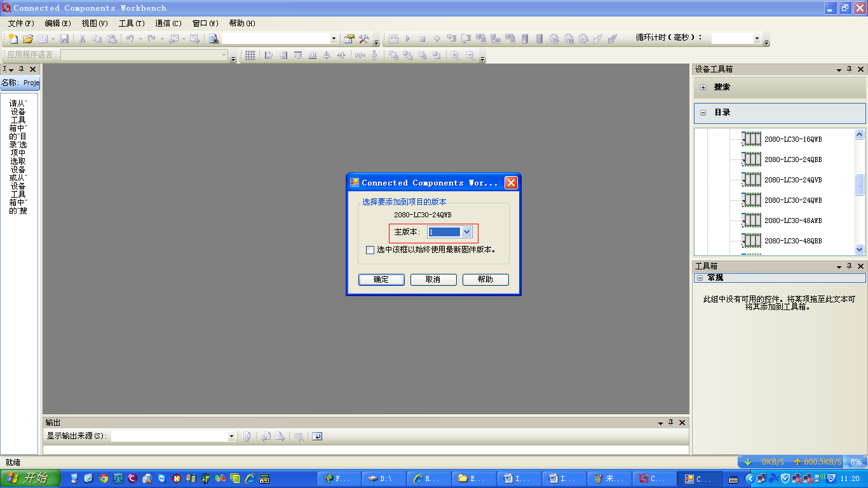Check 选中该框以始终使用最新固件版本 checkbox

click(x=370, y=250)
